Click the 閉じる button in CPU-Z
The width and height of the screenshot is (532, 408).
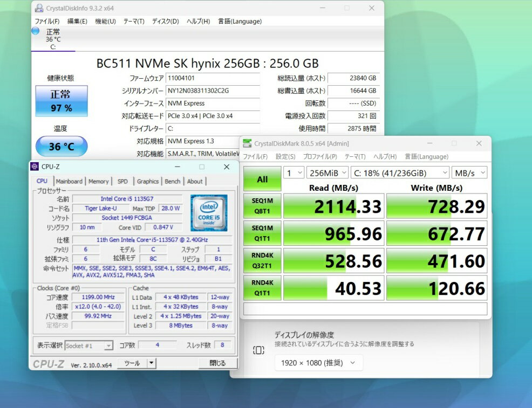pos(217,363)
